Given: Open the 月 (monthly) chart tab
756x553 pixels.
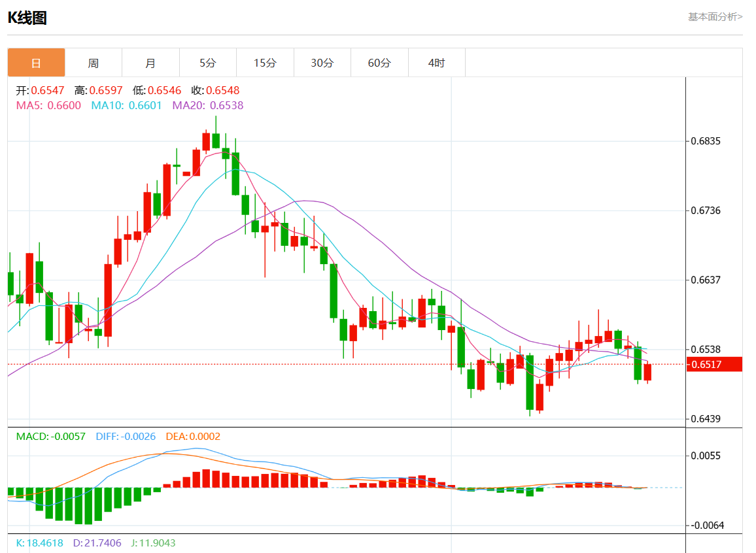Looking at the screenshot, I should pos(150,63).
